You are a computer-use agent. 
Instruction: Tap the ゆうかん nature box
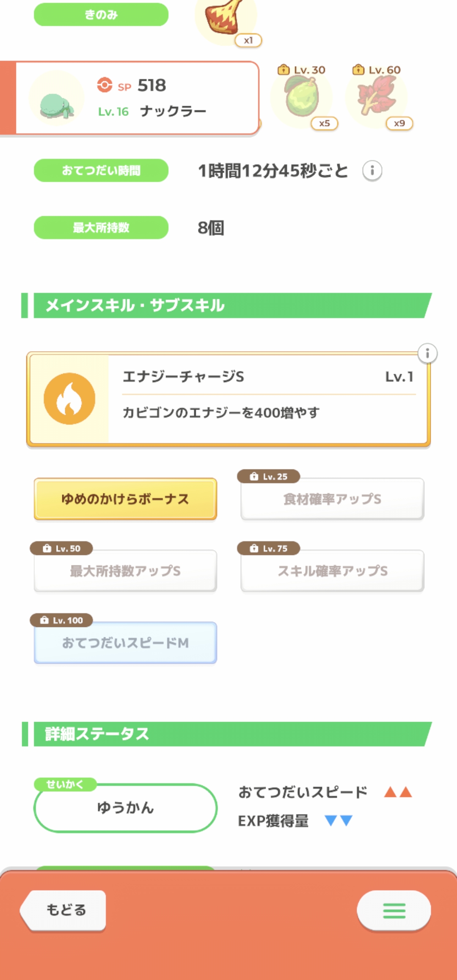[x=125, y=807]
